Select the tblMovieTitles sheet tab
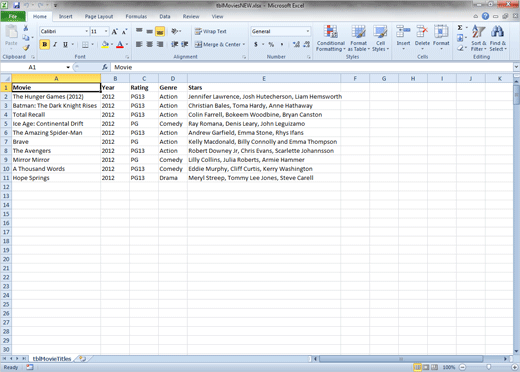Screen dimensions: 520x372 [x=52, y=359]
